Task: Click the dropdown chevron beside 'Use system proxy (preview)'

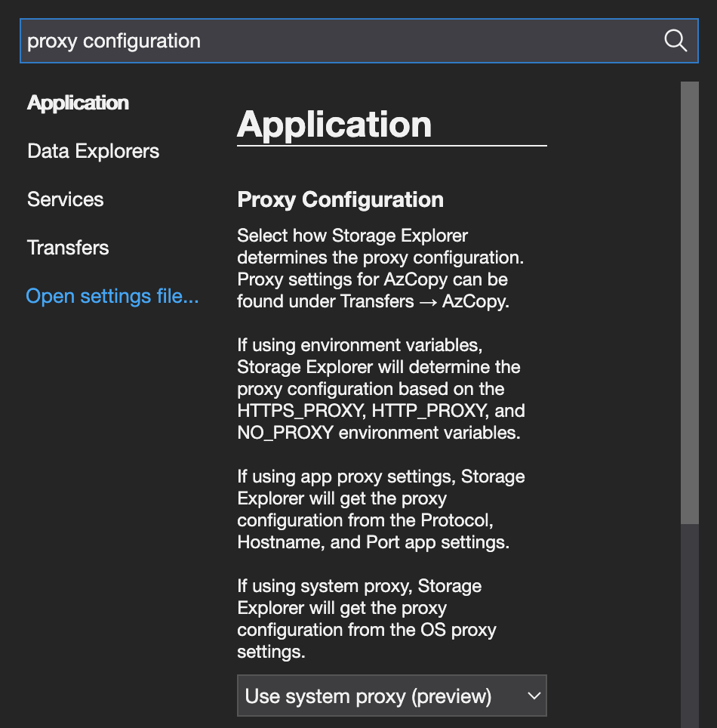Action: pyautogui.click(x=534, y=695)
